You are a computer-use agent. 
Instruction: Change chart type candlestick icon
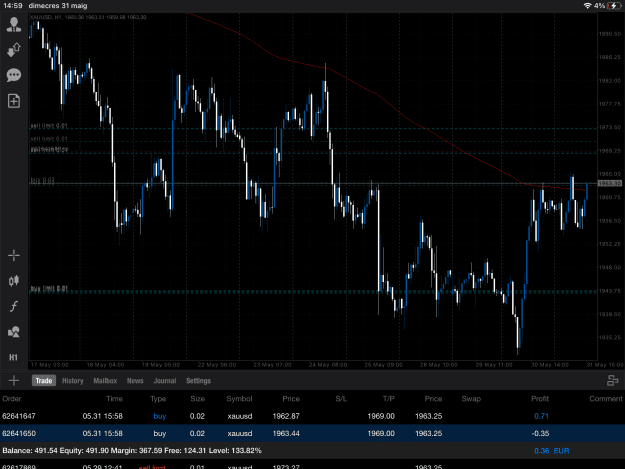tap(14, 281)
